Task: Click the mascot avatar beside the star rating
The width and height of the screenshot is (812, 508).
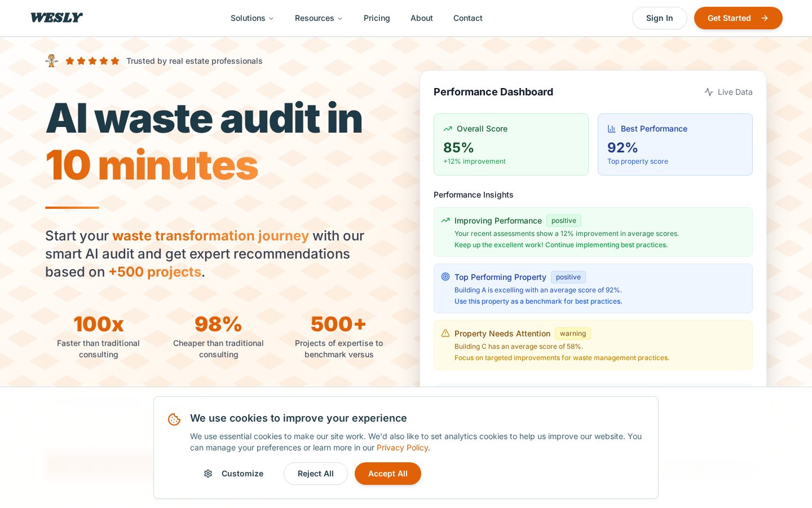Action: point(52,61)
